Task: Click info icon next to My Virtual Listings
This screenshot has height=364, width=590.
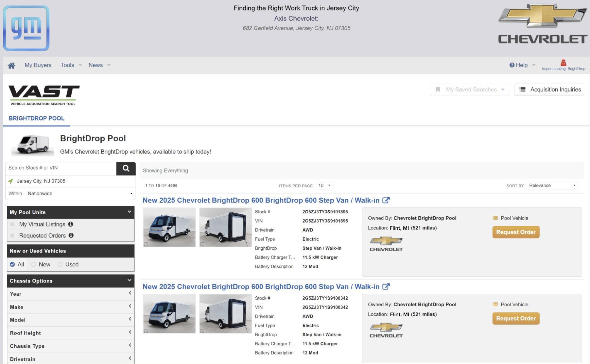Action: point(71,224)
